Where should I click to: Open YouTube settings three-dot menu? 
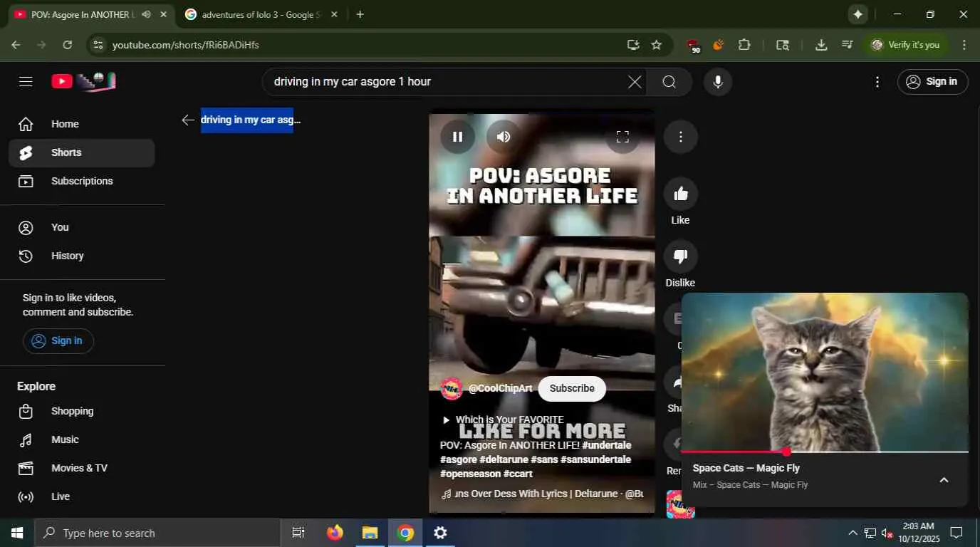(x=877, y=82)
